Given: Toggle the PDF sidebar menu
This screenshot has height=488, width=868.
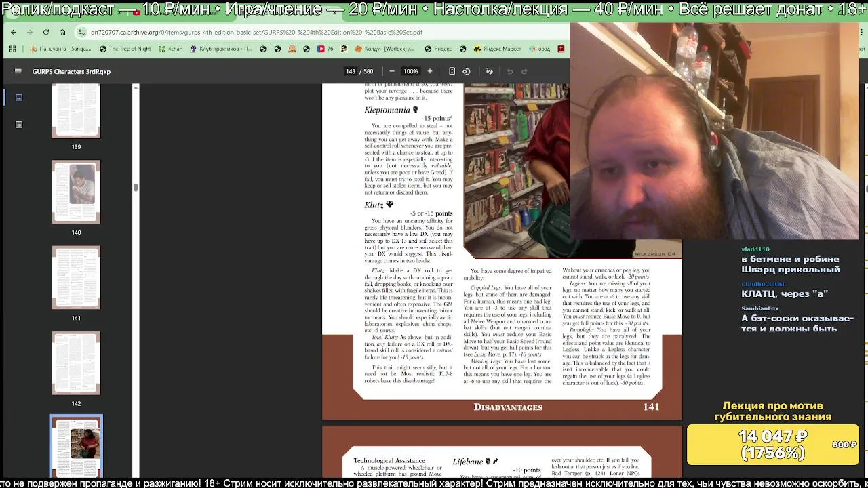Looking at the screenshot, I should coord(18,71).
